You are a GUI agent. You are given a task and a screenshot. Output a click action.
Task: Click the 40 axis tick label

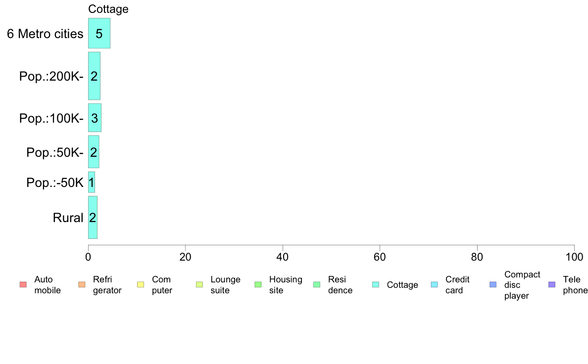(x=283, y=257)
